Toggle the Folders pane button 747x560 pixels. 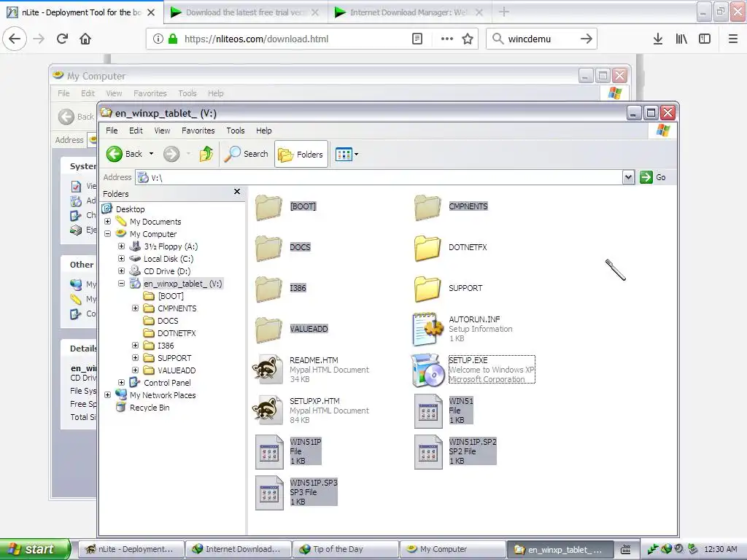[301, 154]
